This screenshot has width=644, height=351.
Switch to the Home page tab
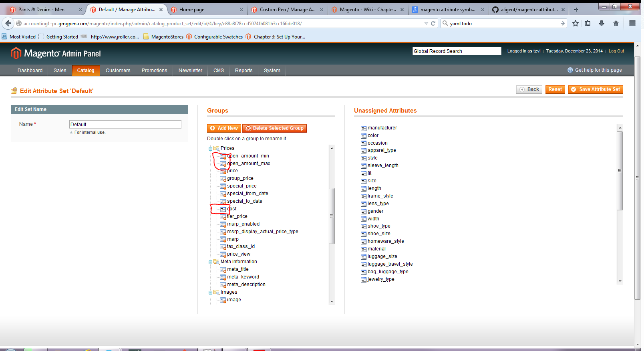click(207, 10)
